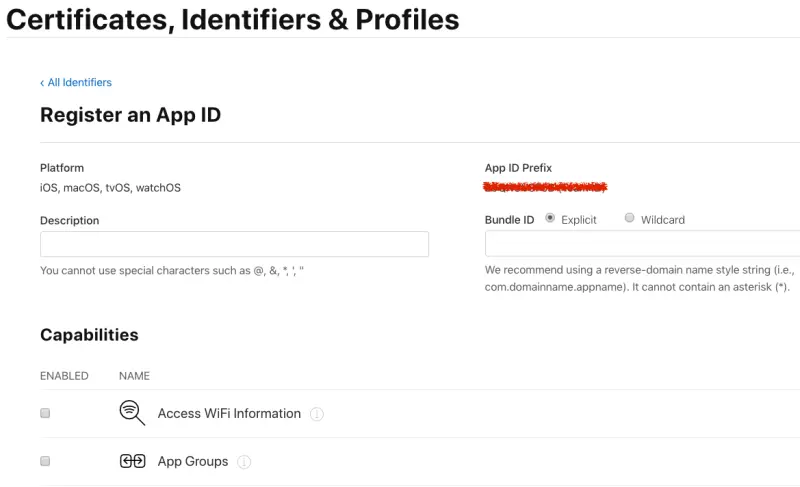Click the Access WiFi Information magnifier icon
The image size is (800, 487).
coord(132,413)
